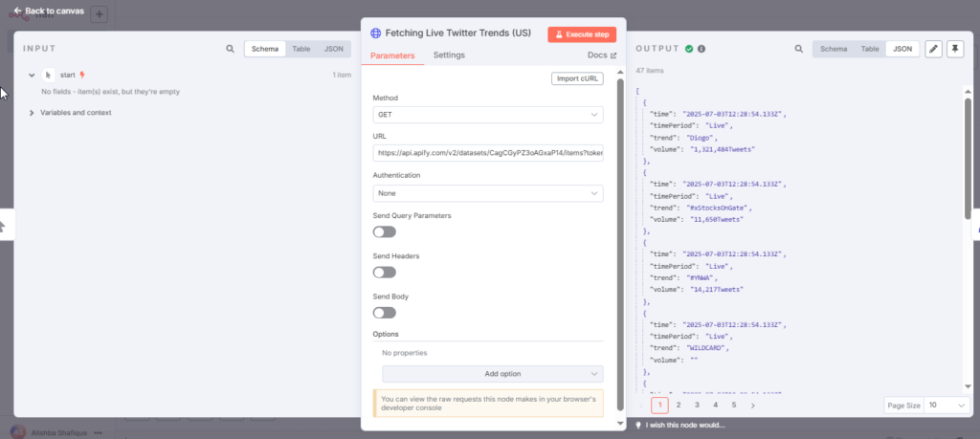The image size is (980, 439).
Task: Click the URL input field
Action: coord(488,153)
